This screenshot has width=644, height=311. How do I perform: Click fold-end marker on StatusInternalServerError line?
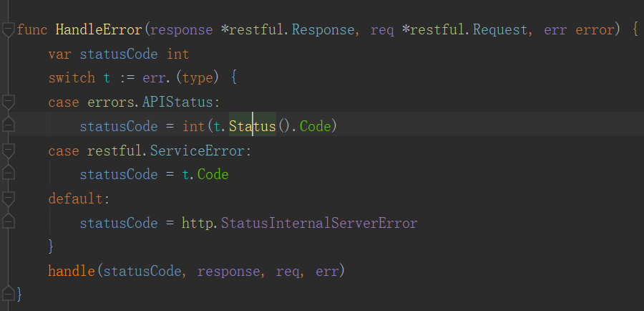click(8, 222)
